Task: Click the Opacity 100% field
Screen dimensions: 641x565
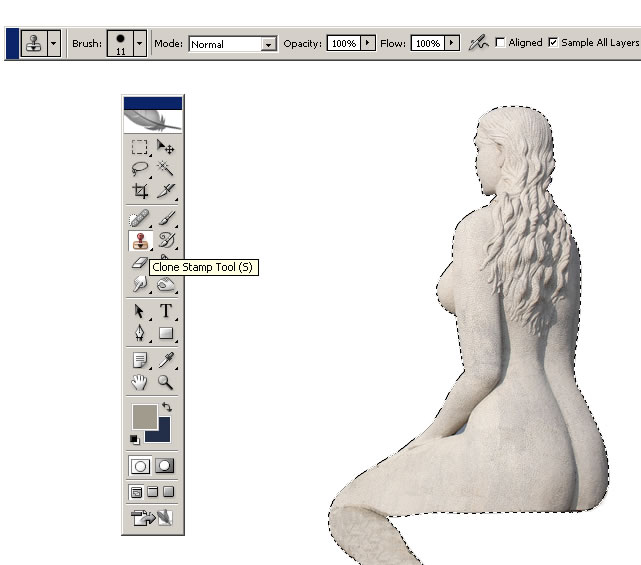Action: [x=344, y=43]
